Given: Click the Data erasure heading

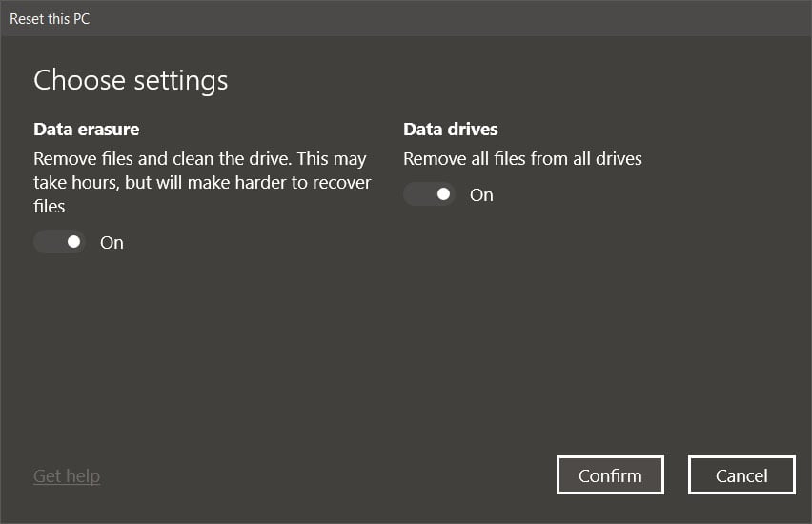Looking at the screenshot, I should point(87,129).
